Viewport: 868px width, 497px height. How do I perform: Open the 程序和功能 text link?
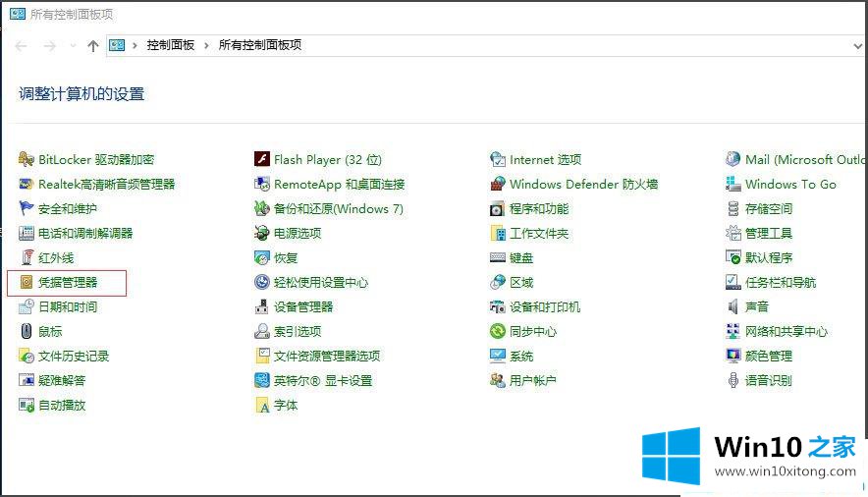(539, 208)
